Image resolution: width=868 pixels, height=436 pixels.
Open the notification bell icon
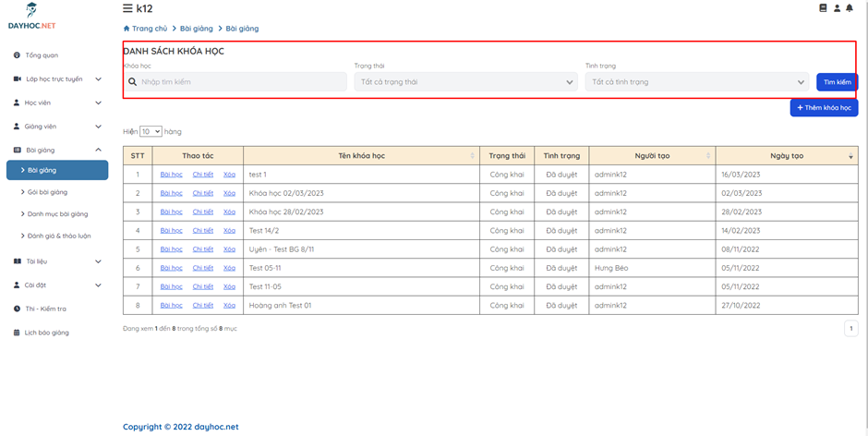[850, 8]
